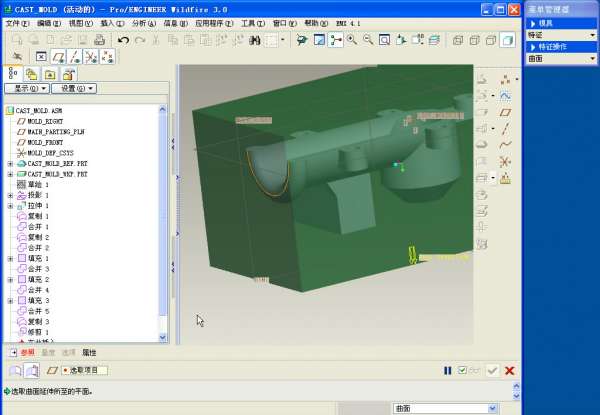The width and height of the screenshot is (600, 415).
Task: Click the Refit zoom icon
Action: (384, 40)
